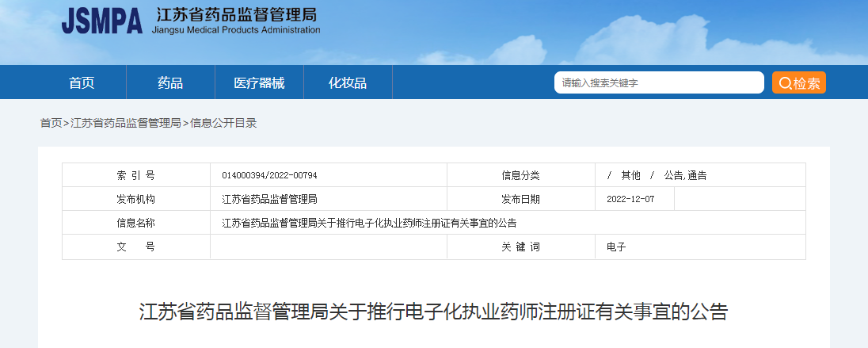Select the 发布日期 label cell
This screenshot has height=348, width=868.
click(520, 199)
